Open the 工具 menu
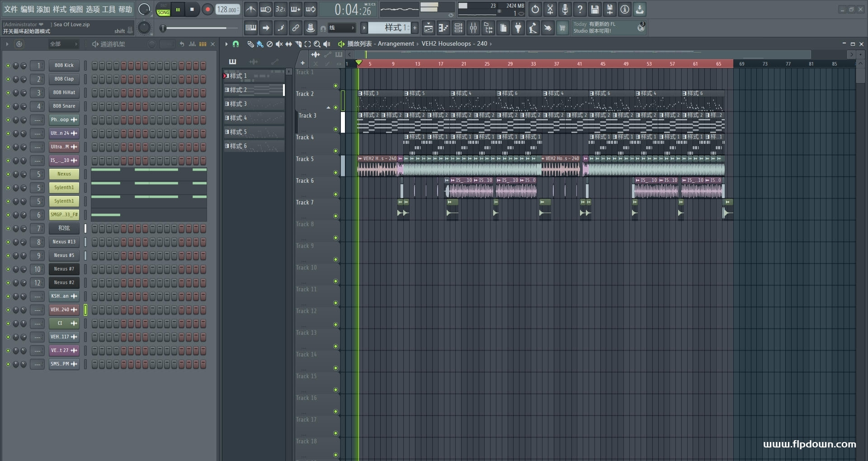868x461 pixels. pyautogui.click(x=108, y=9)
